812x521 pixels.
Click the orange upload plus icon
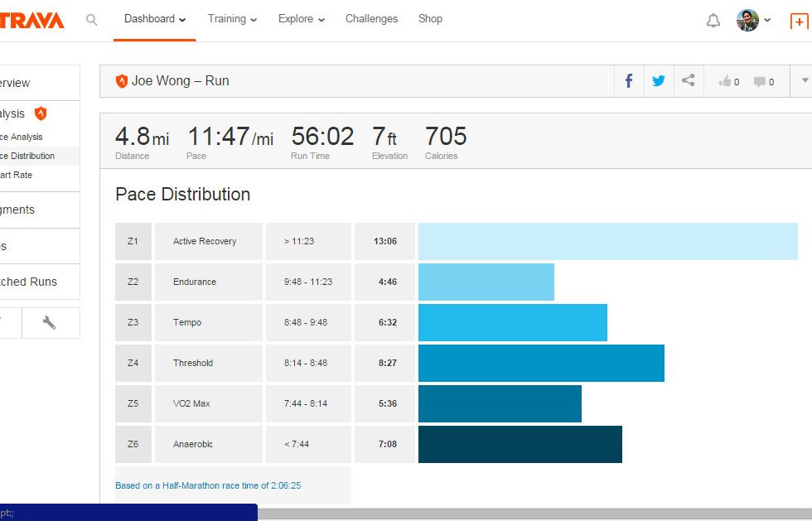799,22
